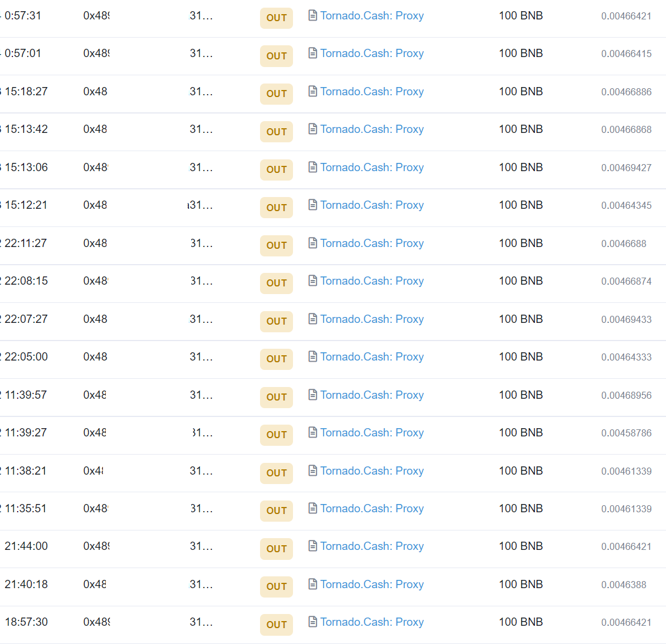Viewport: 666px width, 644px height.
Task: Click the fee value 0.00469427
Action: coord(626,168)
